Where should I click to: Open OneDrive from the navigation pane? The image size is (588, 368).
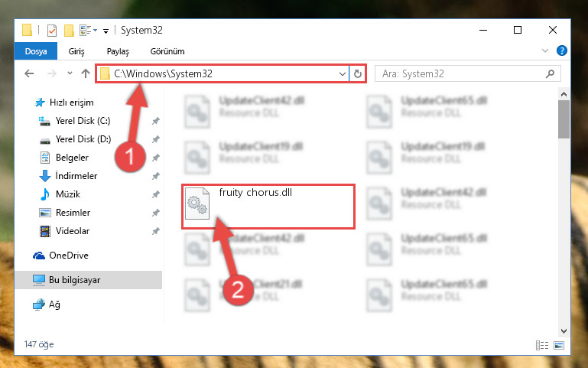point(69,256)
